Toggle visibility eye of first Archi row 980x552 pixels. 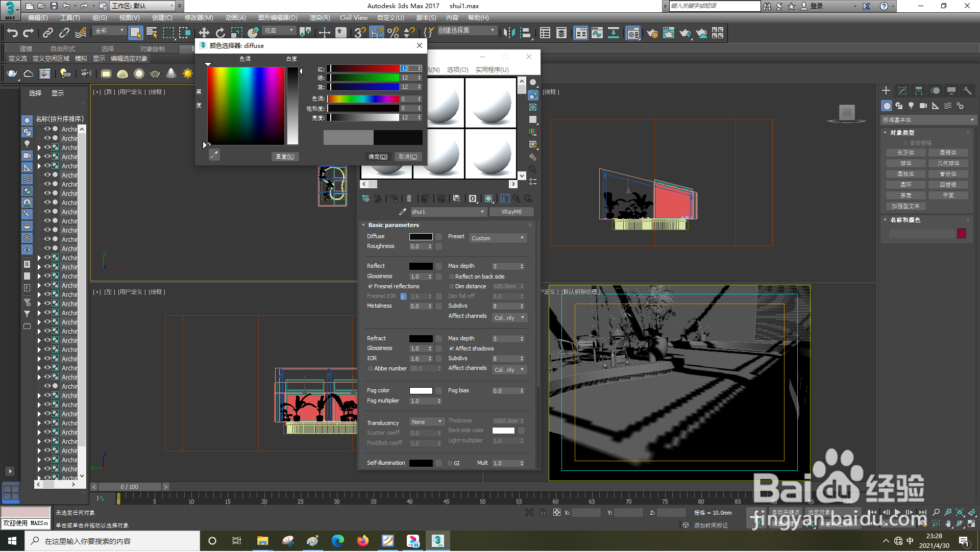click(x=47, y=129)
